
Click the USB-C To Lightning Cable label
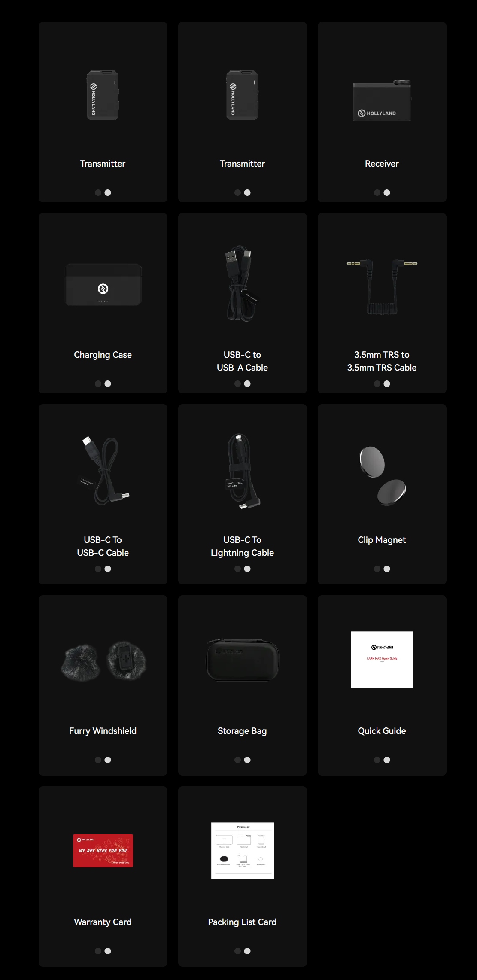243,546
